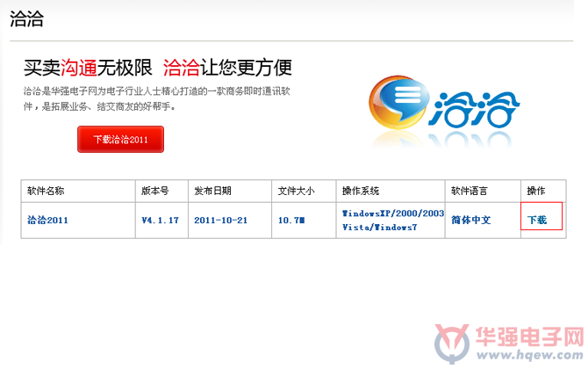Click the 操作系统 column header
Screen dimensions: 588x369
click(361, 191)
